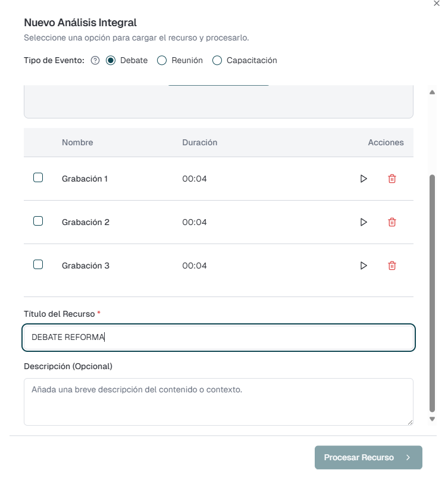
Task: Delete Grabación 1 with trash icon
Action: [x=391, y=179]
